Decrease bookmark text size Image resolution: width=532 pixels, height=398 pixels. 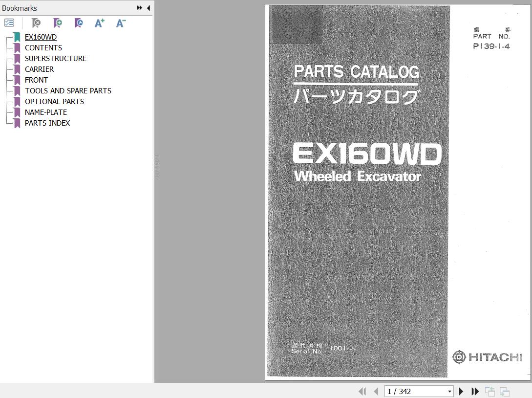121,23
